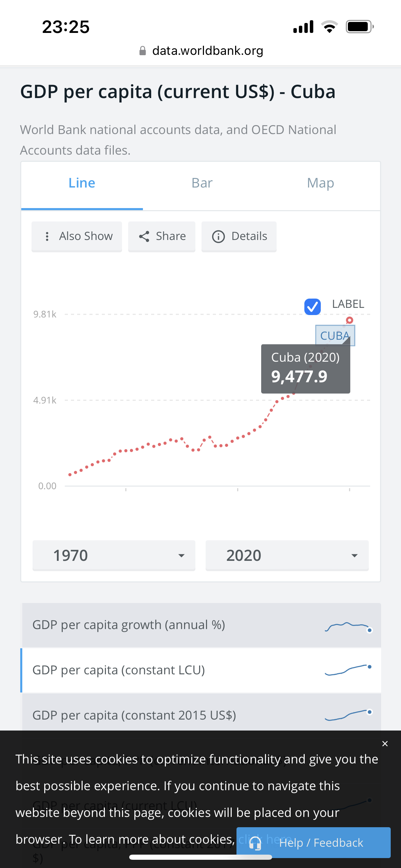
Task: Open GDP per capita growth (annual %)
Action: pyautogui.click(x=129, y=625)
